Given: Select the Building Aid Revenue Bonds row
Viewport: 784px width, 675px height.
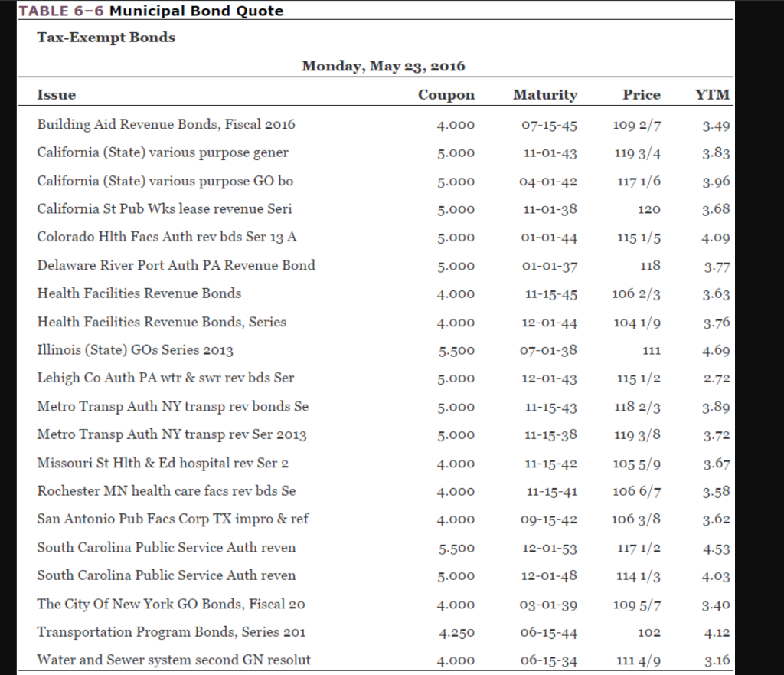Looking at the screenshot, I should (165, 124).
